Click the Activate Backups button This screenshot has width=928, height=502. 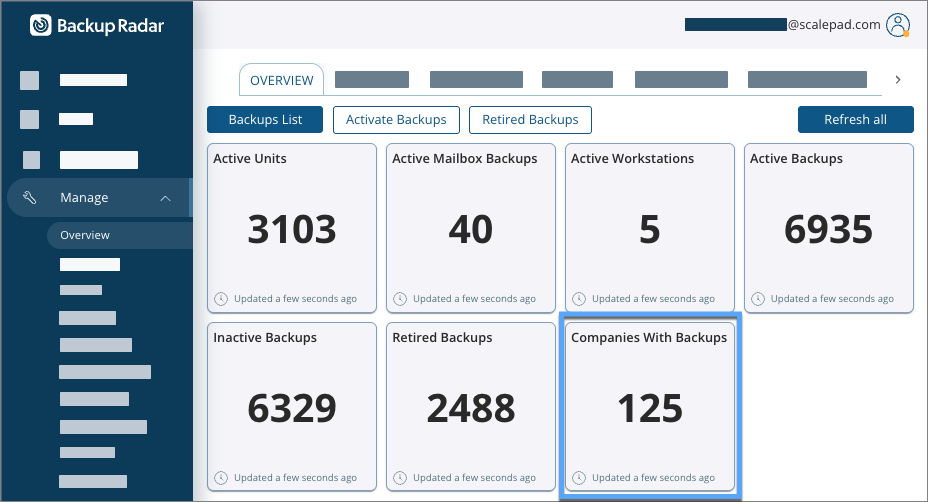[396, 120]
